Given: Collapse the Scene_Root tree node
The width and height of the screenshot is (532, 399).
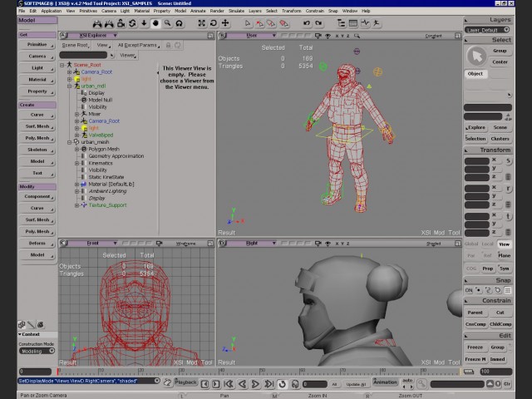Looking at the screenshot, I should [x=62, y=65].
